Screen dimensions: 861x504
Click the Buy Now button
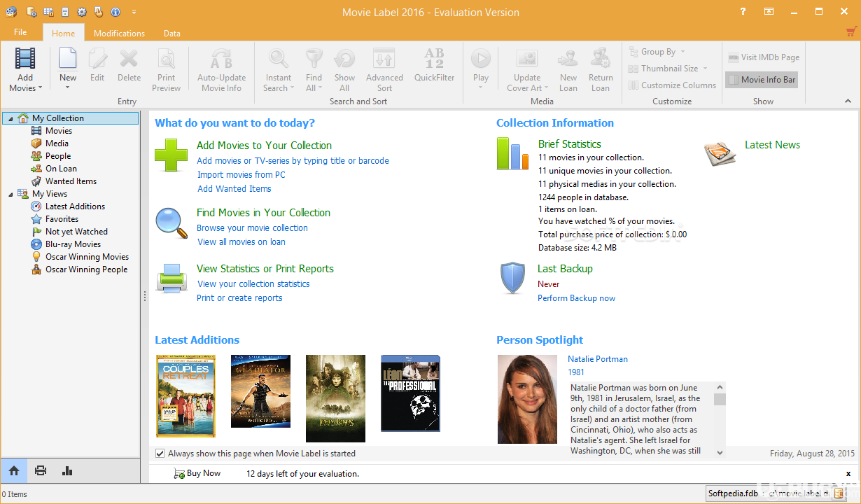click(197, 474)
